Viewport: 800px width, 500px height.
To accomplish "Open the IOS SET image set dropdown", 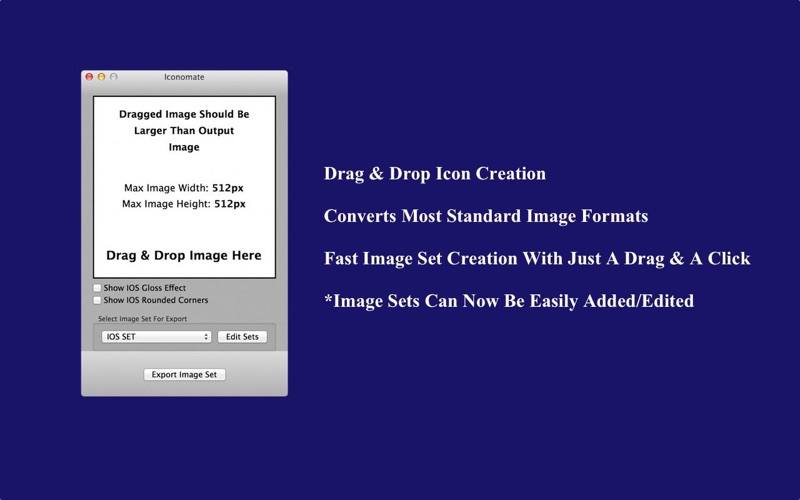I will click(x=156, y=337).
